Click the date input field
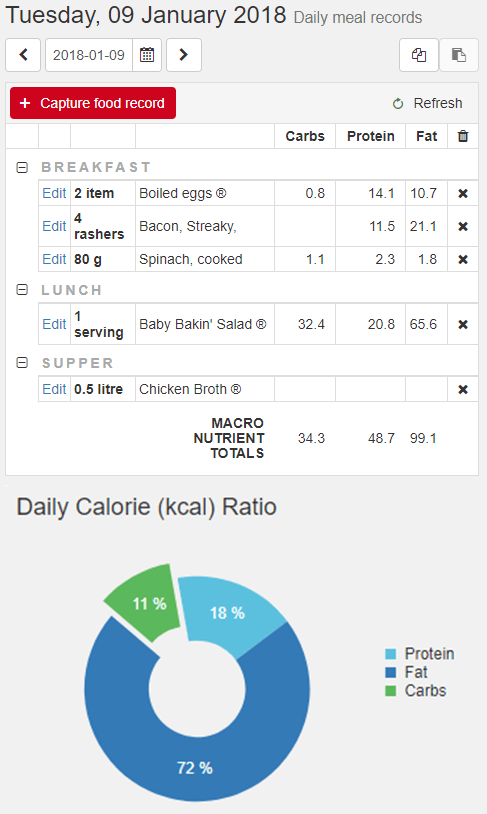 89,55
